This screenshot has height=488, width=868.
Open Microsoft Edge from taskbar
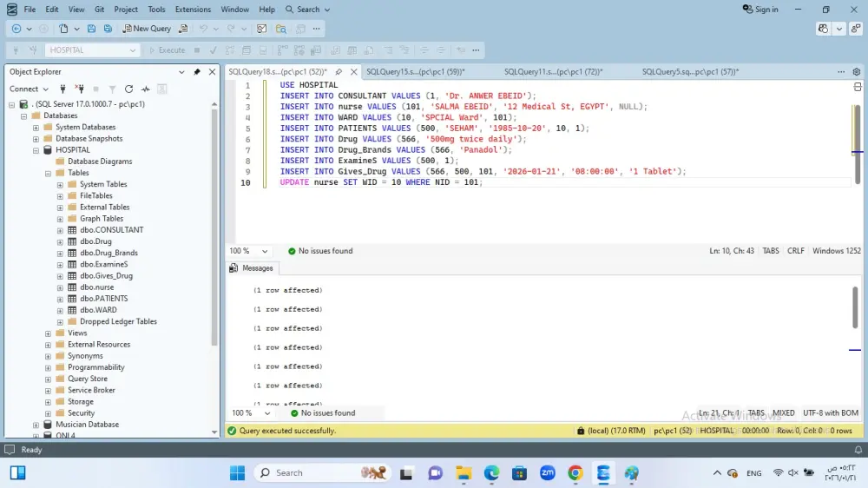pos(491,473)
